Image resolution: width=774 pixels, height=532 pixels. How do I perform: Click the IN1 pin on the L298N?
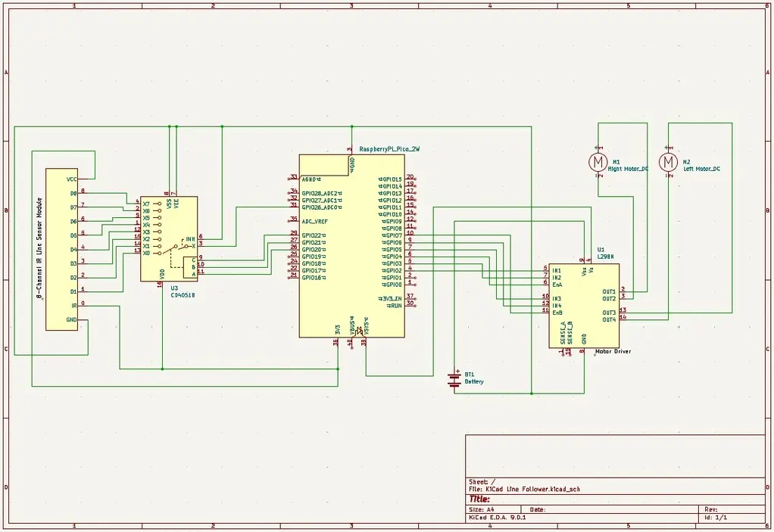[557, 271]
